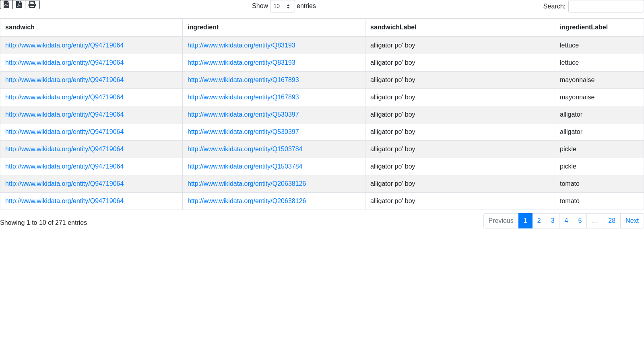Viewport: 644px width, 362px height.
Task: Sort by the sandwichLabel column header
Action: point(393,27)
